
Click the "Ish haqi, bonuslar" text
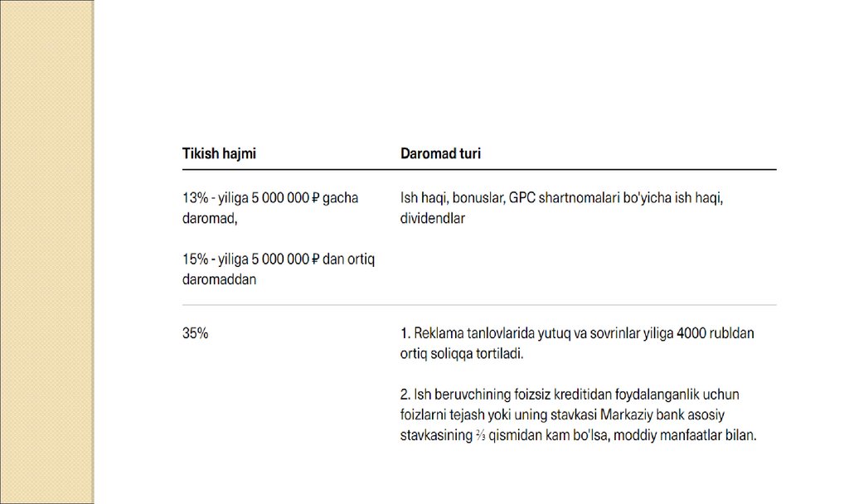pyautogui.click(x=451, y=200)
